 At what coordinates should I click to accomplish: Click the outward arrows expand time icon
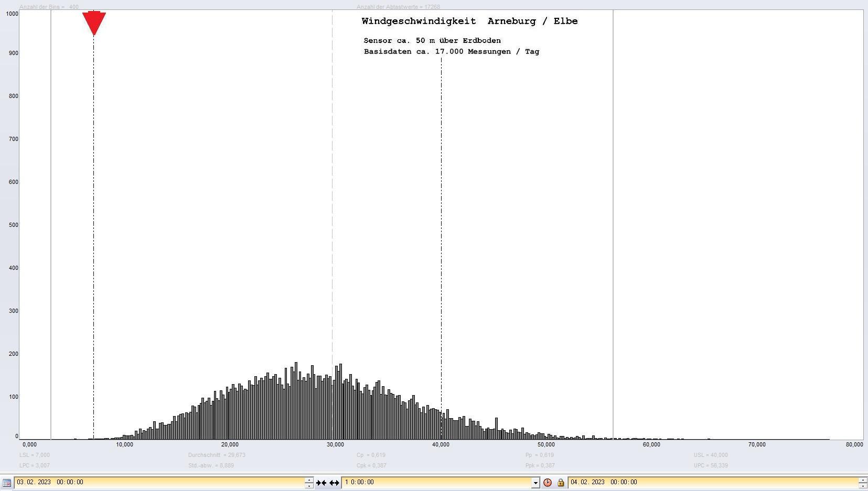(334, 483)
